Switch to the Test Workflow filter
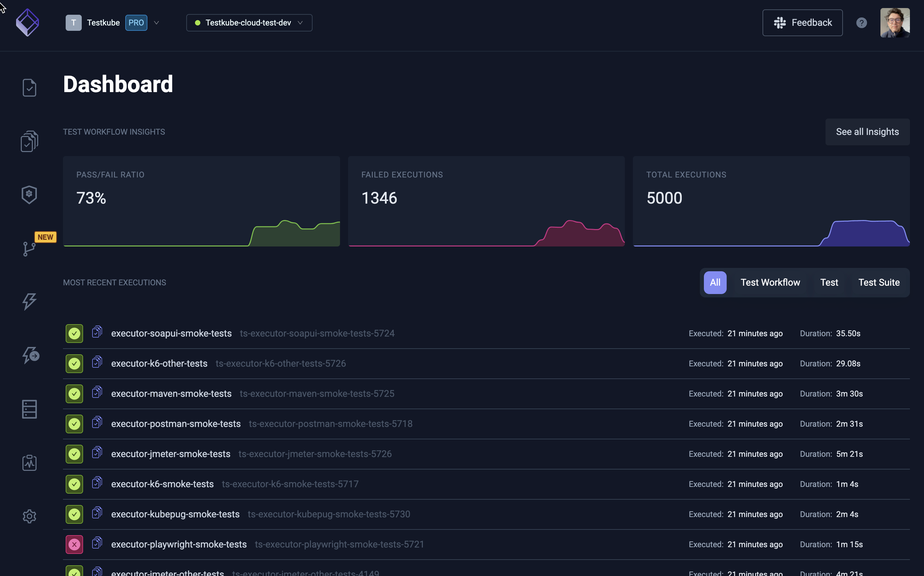 click(770, 282)
